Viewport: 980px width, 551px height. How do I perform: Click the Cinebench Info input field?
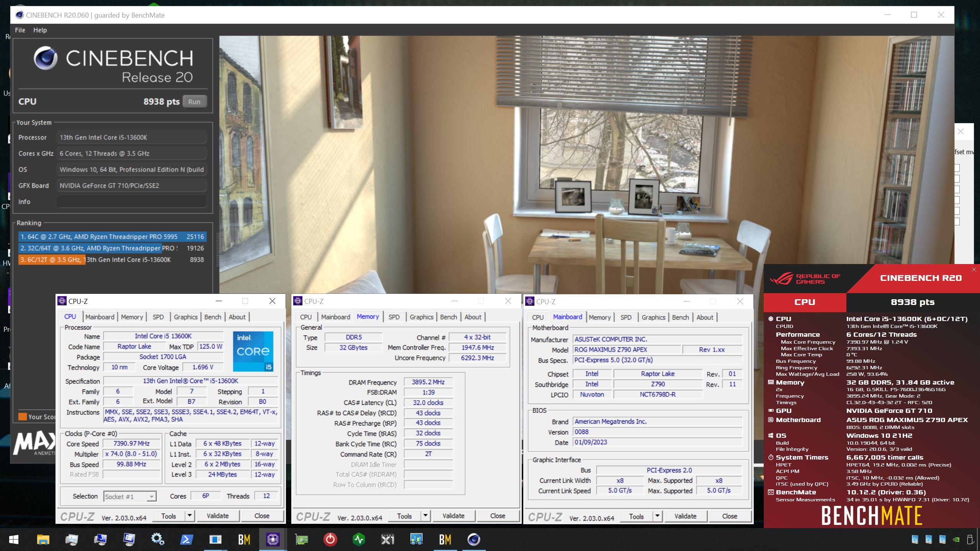pyautogui.click(x=132, y=202)
